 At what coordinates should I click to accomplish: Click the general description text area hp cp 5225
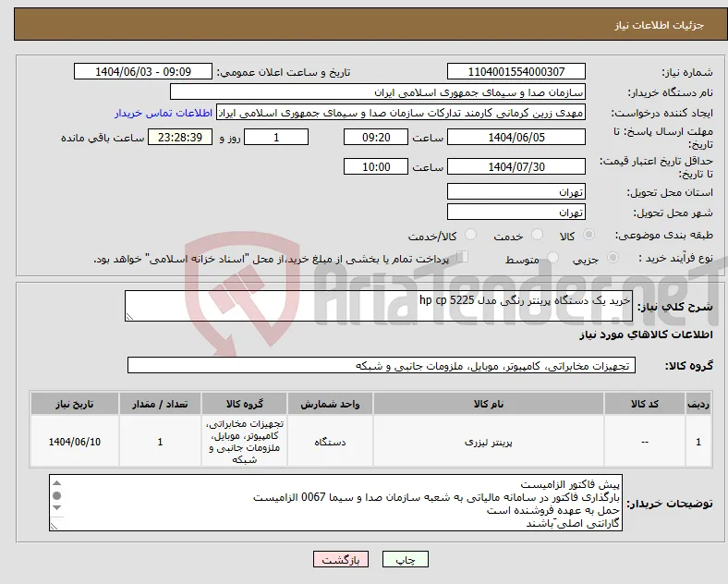coord(379,306)
